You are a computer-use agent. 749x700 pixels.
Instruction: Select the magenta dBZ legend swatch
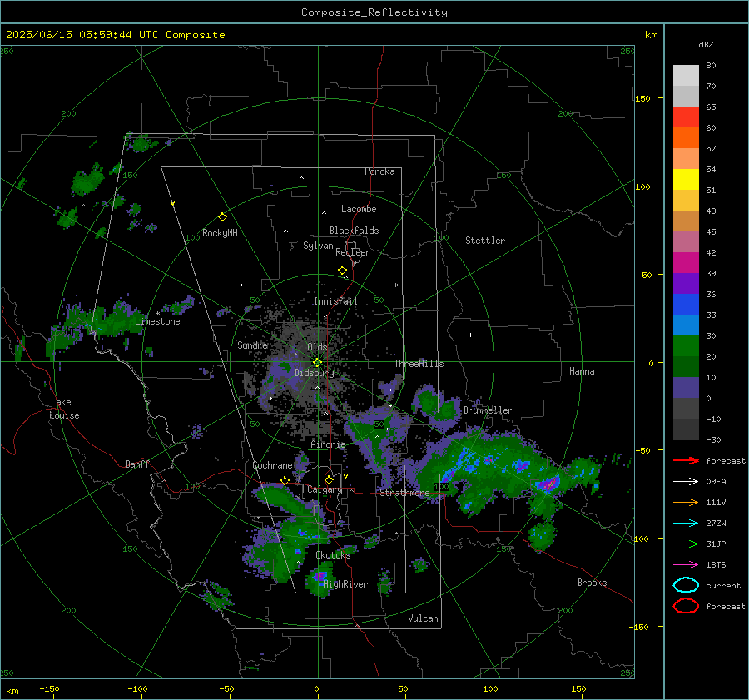click(686, 262)
